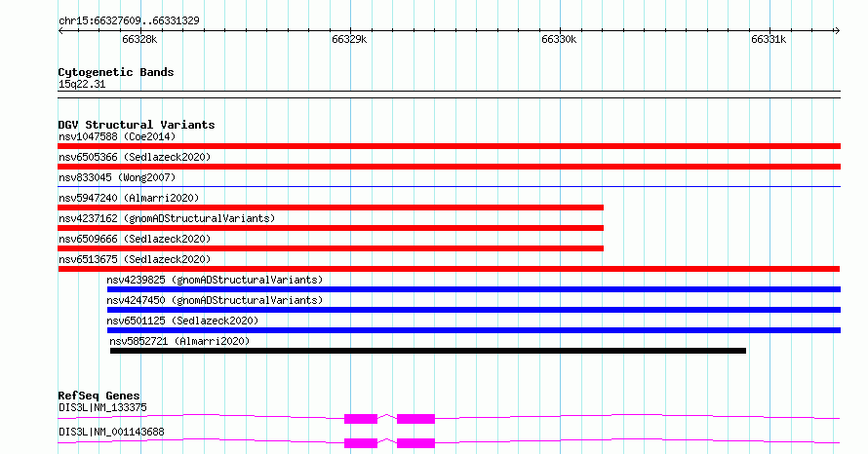Open gene label DIS3L|NM_001143688
This screenshot has height=454, width=868.
point(111,432)
